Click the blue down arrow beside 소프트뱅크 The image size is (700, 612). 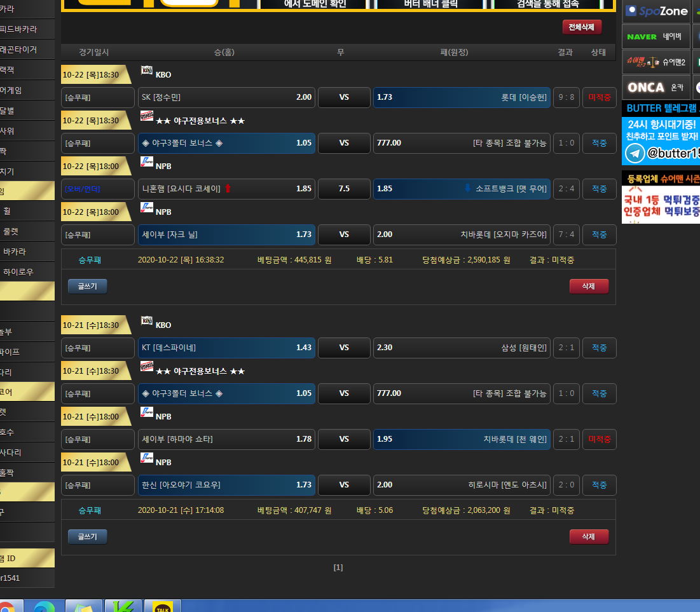click(x=468, y=189)
